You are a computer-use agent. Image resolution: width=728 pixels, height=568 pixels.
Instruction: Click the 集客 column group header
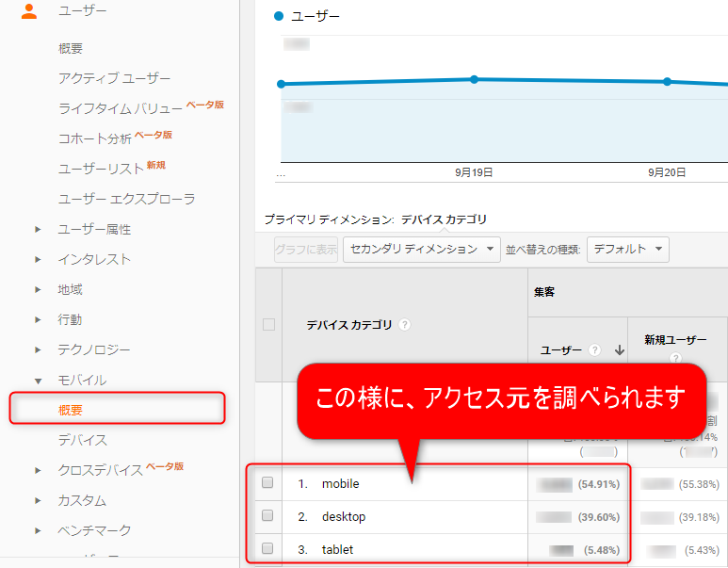coord(544,292)
